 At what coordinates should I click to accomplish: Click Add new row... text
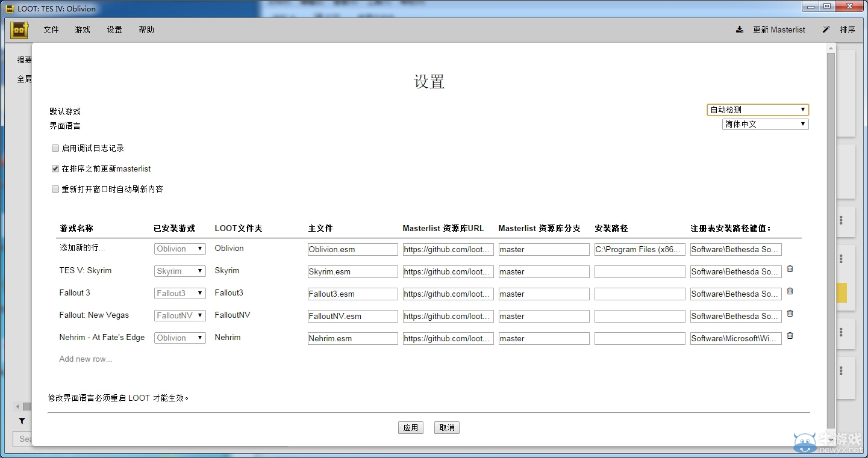(86, 359)
